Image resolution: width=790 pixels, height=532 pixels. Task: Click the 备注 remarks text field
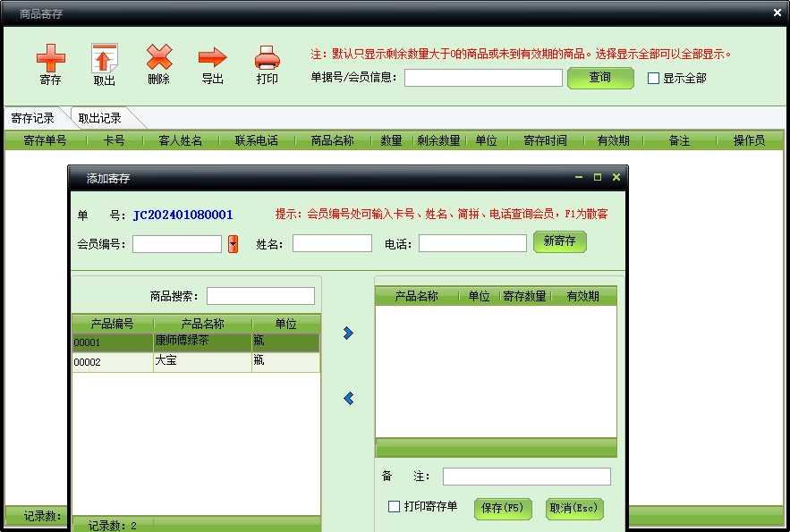[526, 477]
